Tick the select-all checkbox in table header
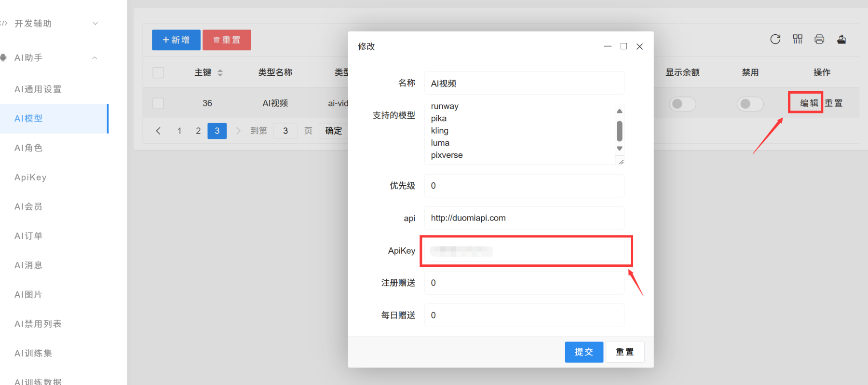 pyautogui.click(x=158, y=72)
